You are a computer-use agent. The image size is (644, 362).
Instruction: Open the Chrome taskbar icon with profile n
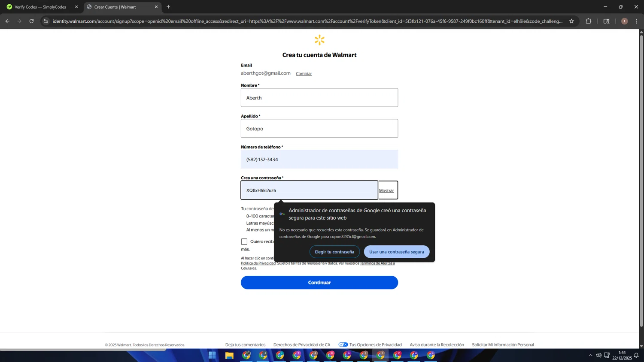point(347,355)
